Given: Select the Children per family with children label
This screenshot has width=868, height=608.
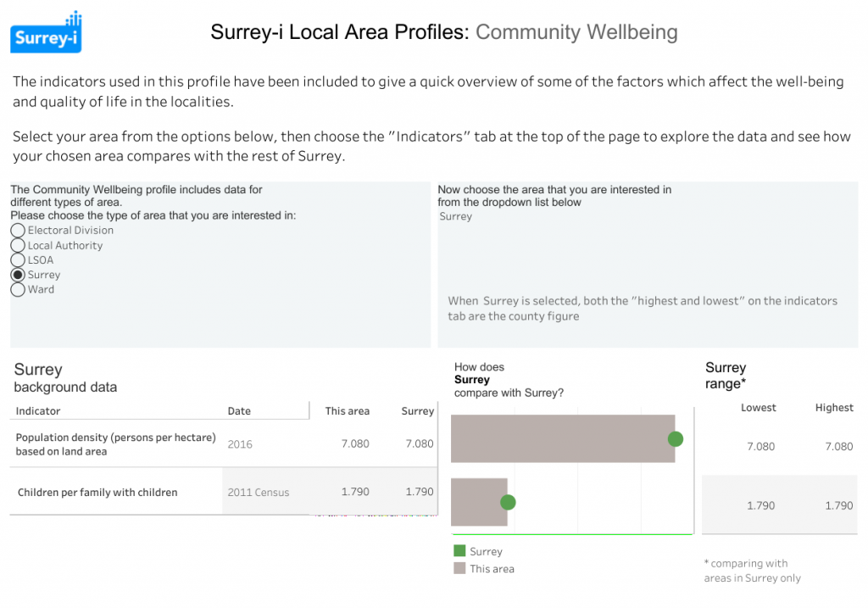Looking at the screenshot, I should 97,493.
